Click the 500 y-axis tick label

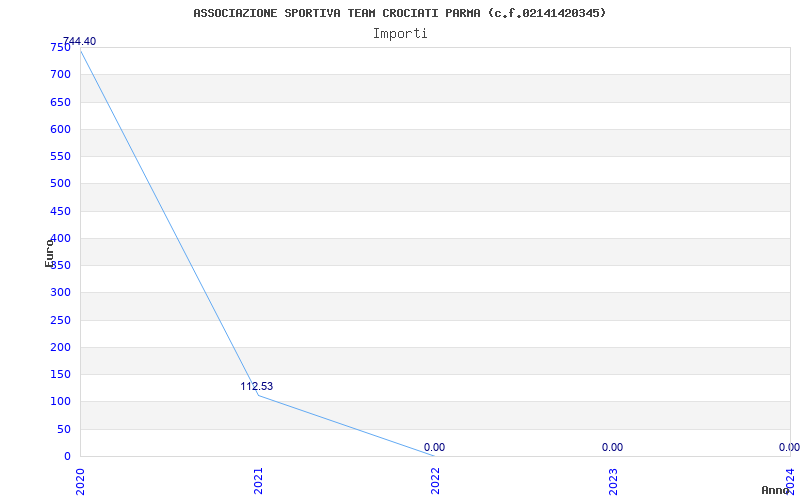point(60,184)
